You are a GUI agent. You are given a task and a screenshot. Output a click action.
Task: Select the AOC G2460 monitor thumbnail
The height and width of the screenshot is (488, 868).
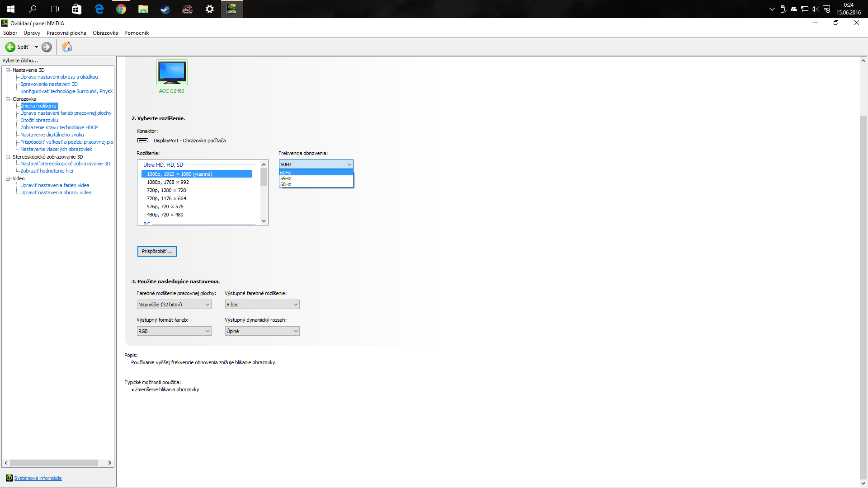pyautogui.click(x=172, y=72)
